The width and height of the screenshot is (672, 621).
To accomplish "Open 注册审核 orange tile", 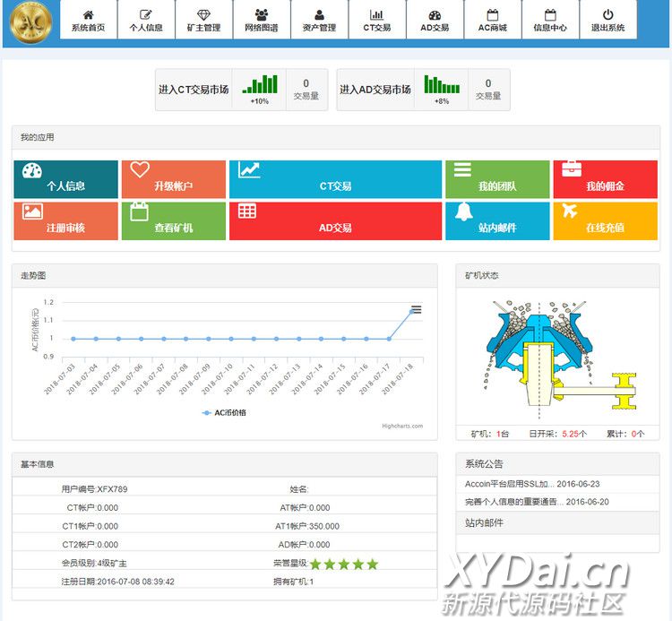I will (x=65, y=220).
